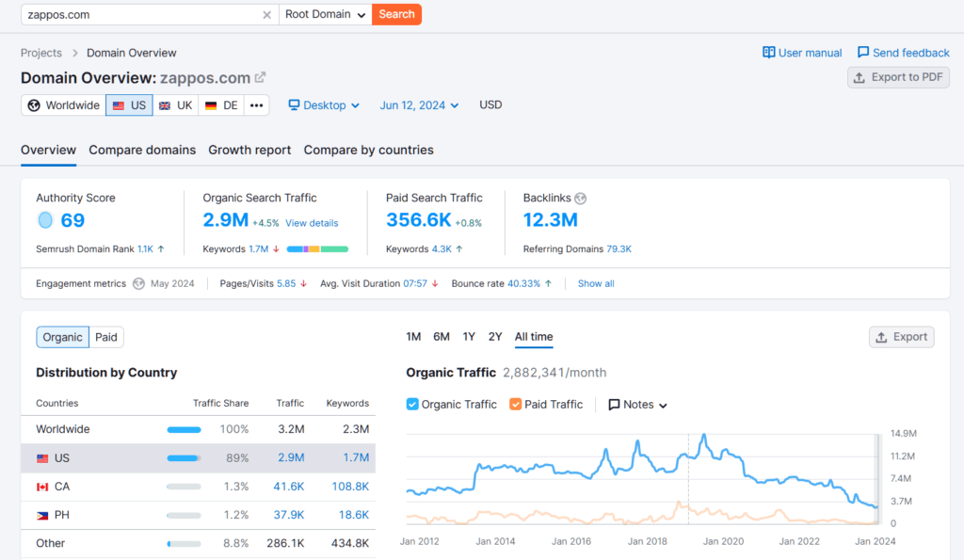Switch to Compare domains tab
Screen dimensions: 964x560
[x=142, y=150]
